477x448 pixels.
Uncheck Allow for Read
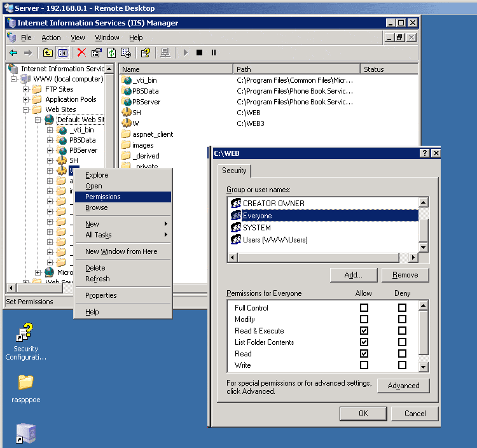click(x=364, y=354)
